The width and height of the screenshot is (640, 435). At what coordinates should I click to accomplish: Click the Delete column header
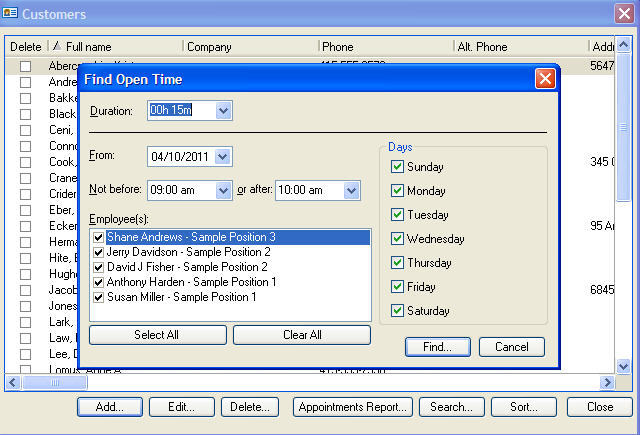click(x=26, y=47)
